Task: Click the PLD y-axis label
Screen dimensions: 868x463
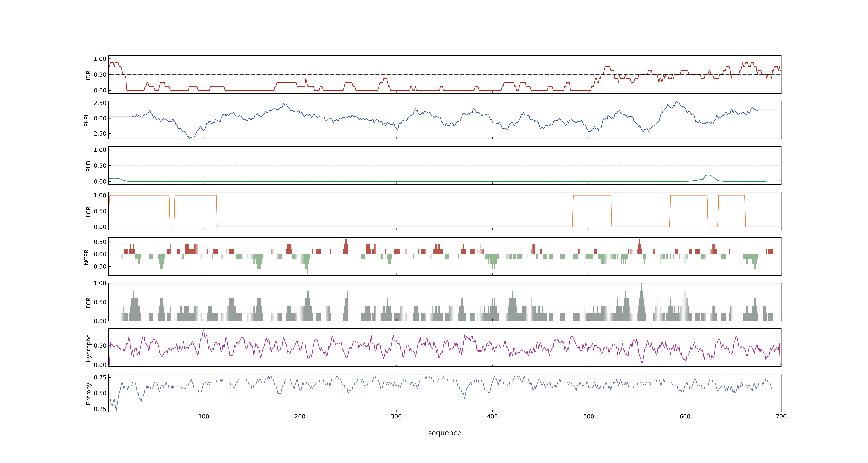Action: coord(89,166)
